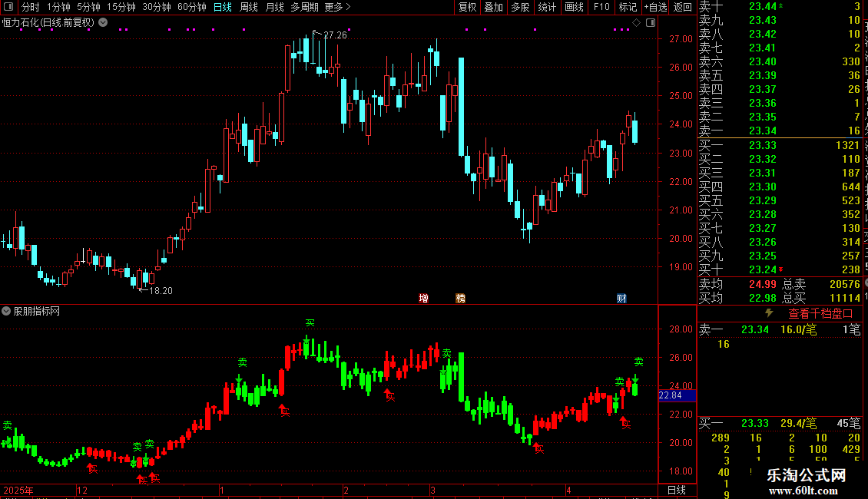Click the 卖均 24.99 value
868x499 pixels.
click(763, 284)
